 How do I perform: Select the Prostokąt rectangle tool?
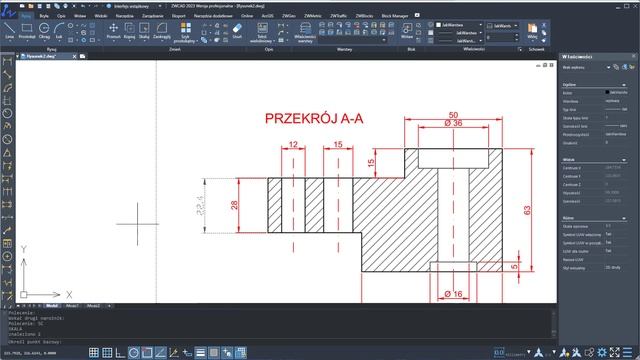[27, 31]
